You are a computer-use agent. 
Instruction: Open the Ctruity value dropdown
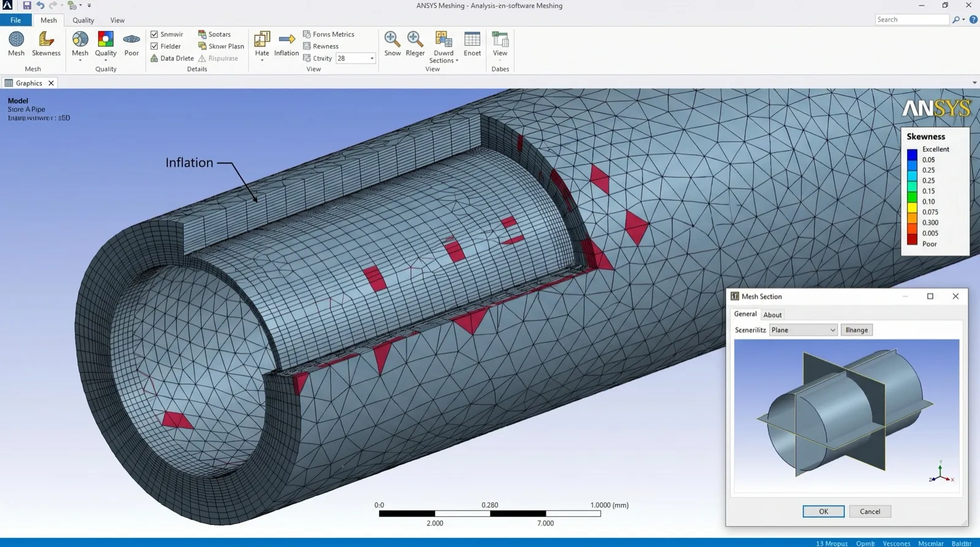[355, 58]
